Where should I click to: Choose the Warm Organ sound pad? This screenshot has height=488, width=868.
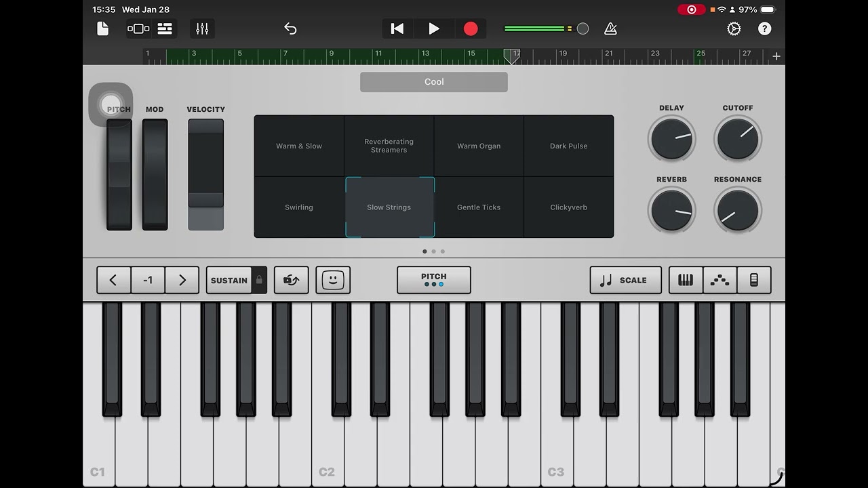(479, 146)
